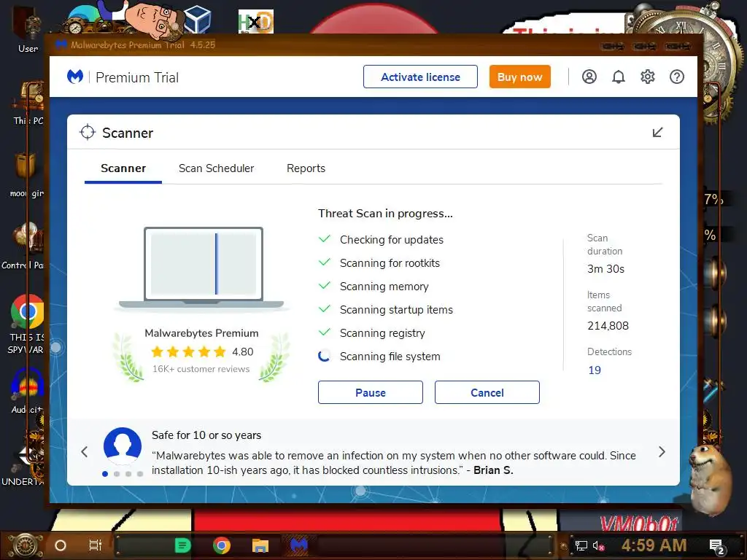Image resolution: width=747 pixels, height=560 pixels.
Task: Open Task View on taskbar
Action: click(x=96, y=545)
